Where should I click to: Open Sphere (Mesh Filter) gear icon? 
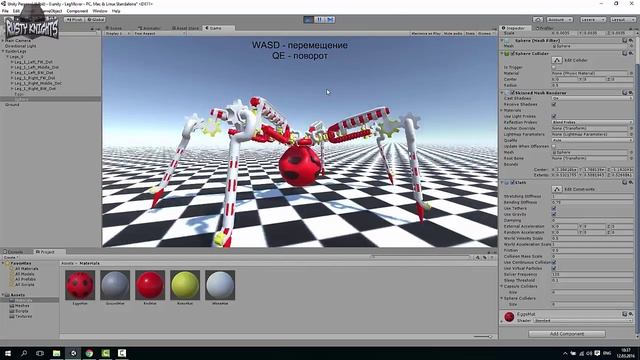pos(631,40)
